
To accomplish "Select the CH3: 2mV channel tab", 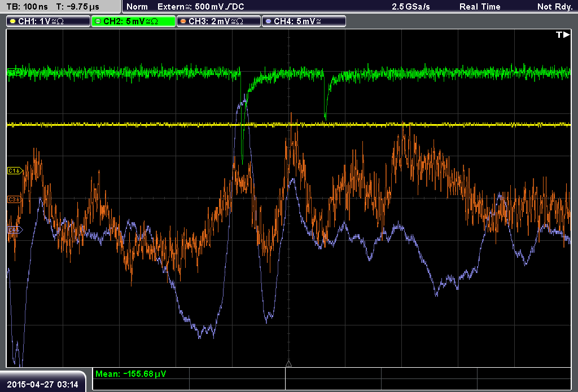I will 218,21.
